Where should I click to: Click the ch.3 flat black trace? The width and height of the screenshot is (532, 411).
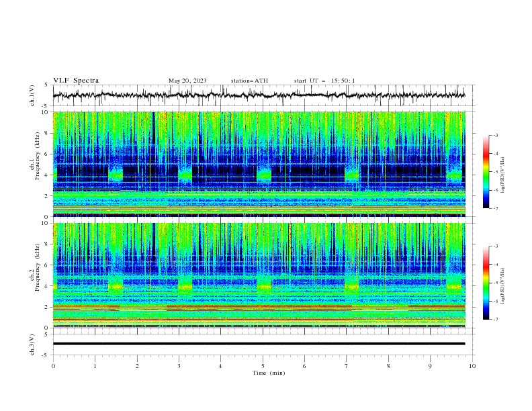pyautogui.click(x=259, y=344)
